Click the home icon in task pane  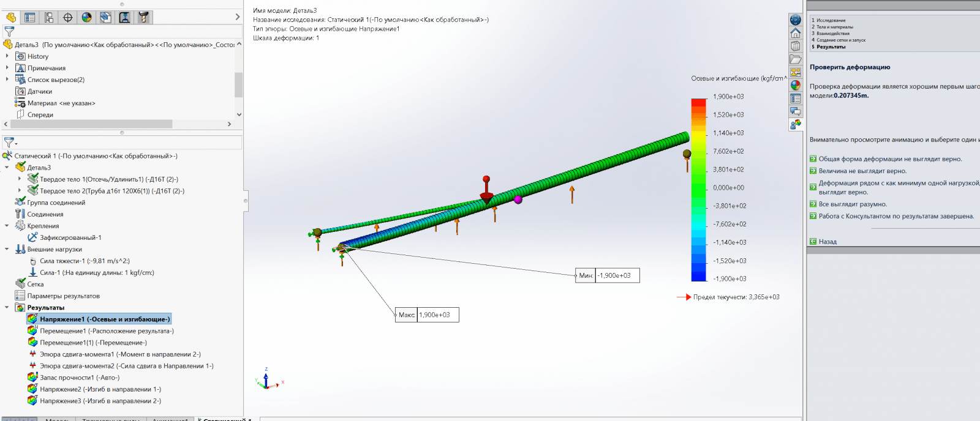pyautogui.click(x=795, y=33)
